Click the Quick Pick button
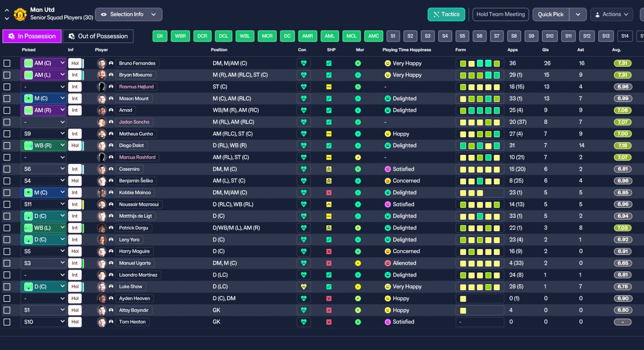Image resolution: width=644 pixels, height=350 pixels. [x=551, y=15]
